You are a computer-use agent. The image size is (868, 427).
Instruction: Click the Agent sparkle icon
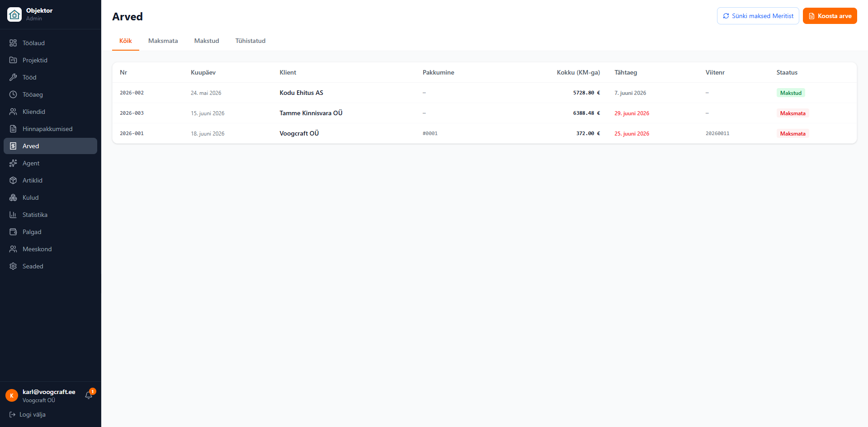pyautogui.click(x=13, y=163)
